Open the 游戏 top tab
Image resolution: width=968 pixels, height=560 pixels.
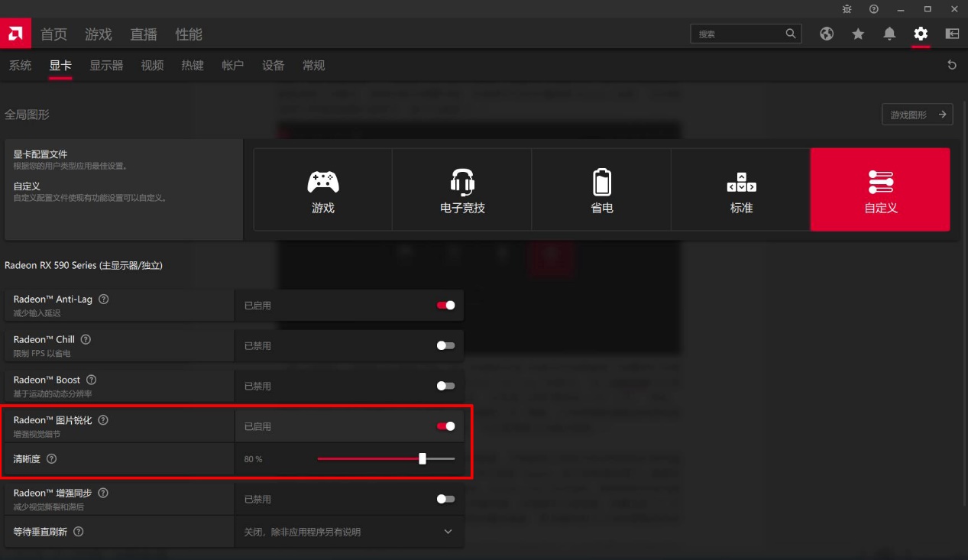tap(99, 34)
